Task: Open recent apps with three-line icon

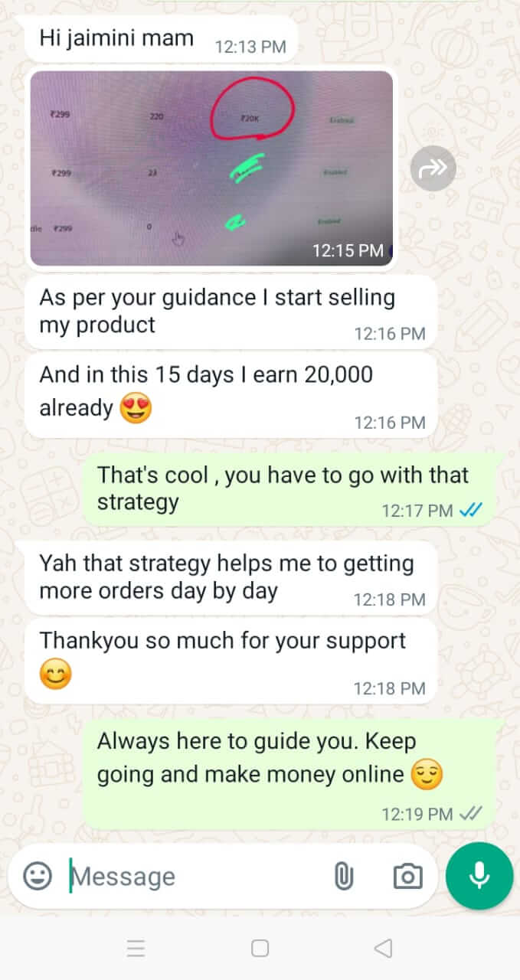Action: 136,949
